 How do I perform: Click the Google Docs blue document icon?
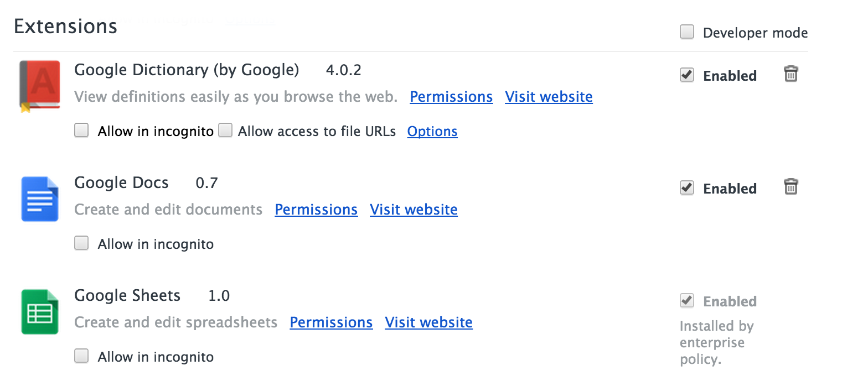39,199
